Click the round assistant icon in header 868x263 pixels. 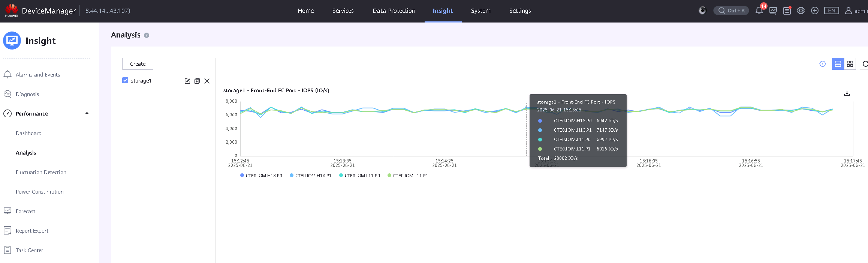pos(702,11)
